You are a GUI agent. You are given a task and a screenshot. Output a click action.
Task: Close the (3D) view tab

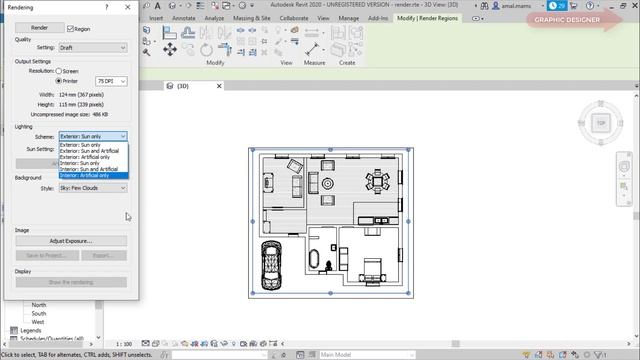[219, 86]
